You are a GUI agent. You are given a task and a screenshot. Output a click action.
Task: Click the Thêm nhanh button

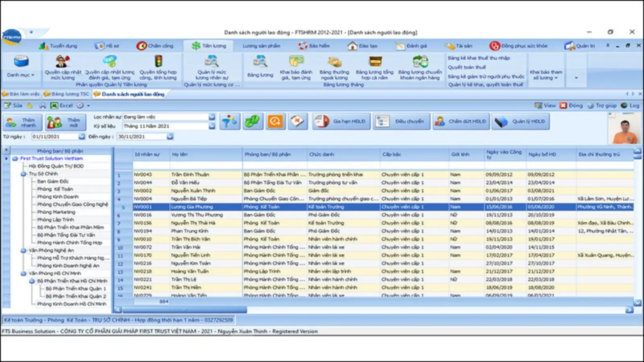coord(22,122)
